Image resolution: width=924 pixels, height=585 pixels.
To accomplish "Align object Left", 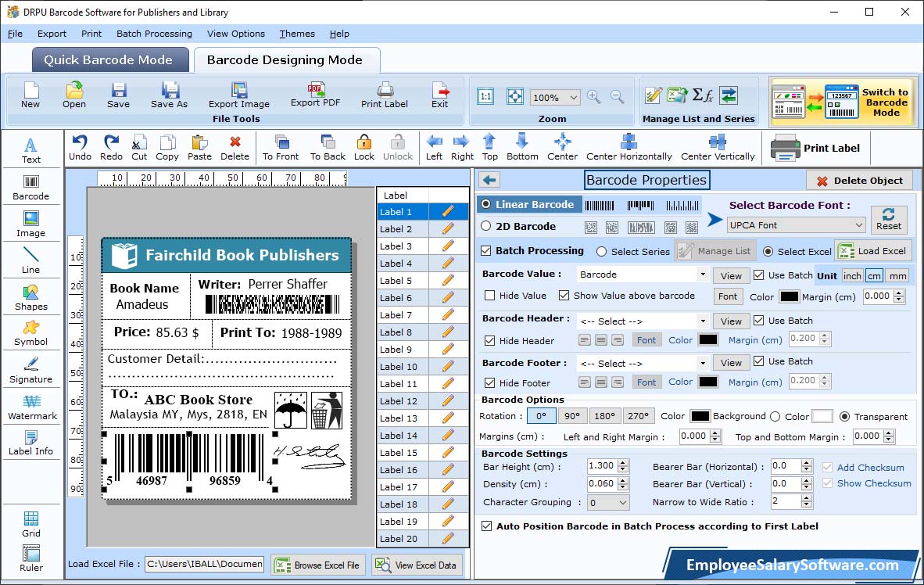I will click(435, 148).
